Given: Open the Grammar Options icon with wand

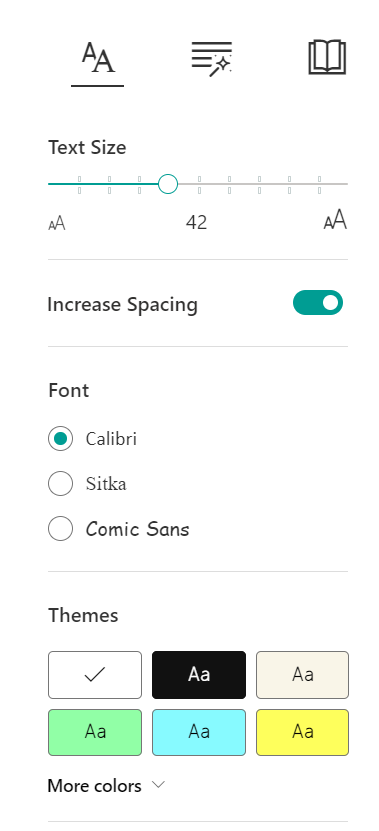Looking at the screenshot, I should [211, 58].
